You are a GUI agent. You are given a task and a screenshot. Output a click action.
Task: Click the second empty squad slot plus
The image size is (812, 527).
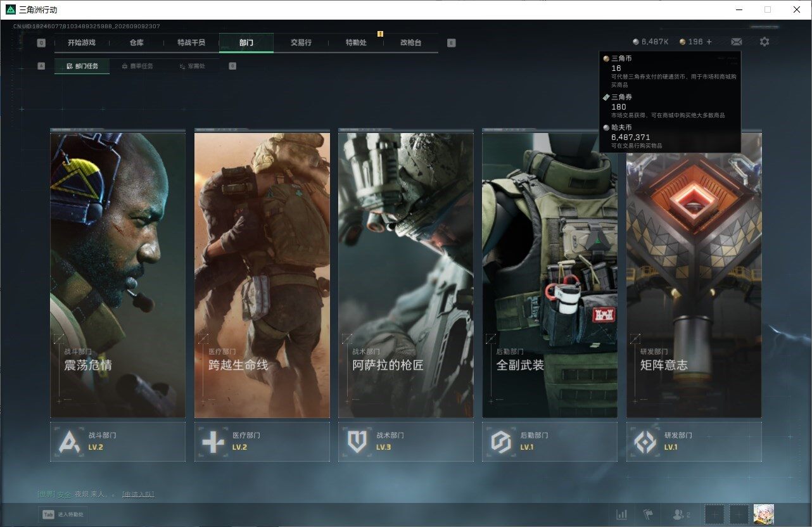[739, 514]
